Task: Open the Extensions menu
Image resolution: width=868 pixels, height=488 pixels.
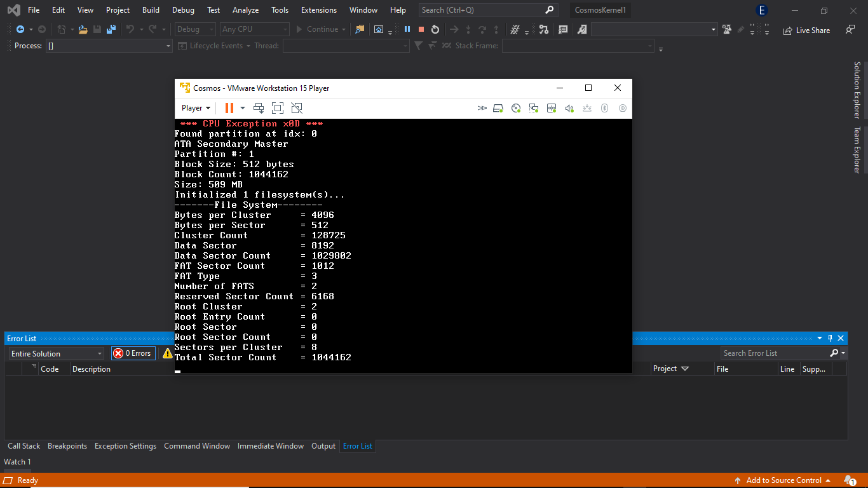Action: pos(319,10)
